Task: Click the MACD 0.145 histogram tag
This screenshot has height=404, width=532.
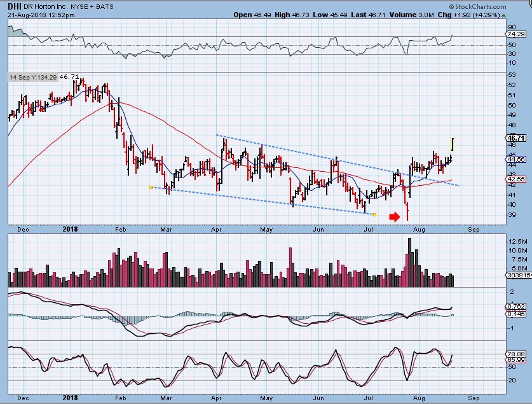Action: [516, 314]
